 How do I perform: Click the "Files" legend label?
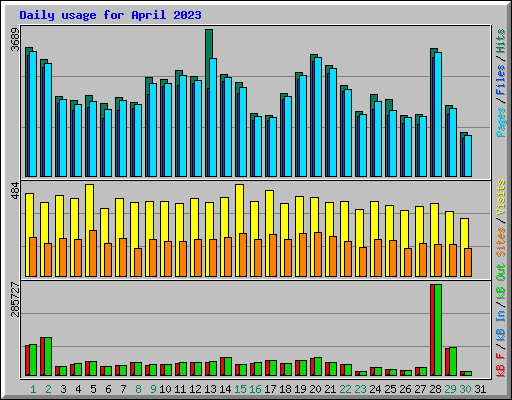[x=500, y=80]
